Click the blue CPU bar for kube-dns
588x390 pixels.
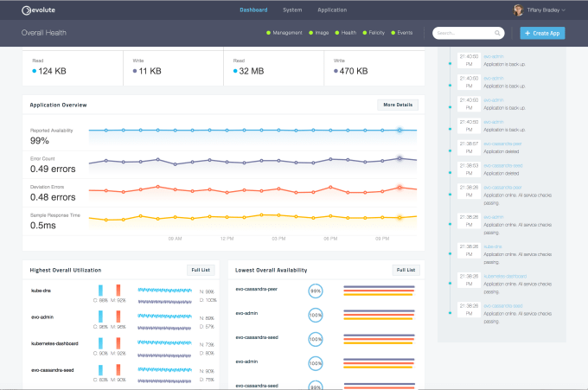[x=101, y=291]
